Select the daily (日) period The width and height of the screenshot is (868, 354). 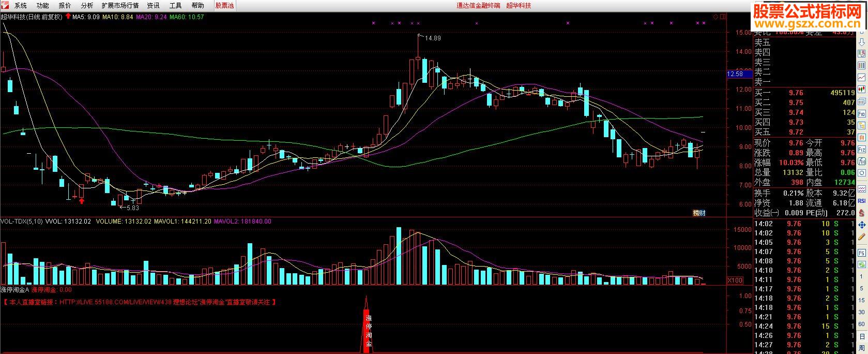click(862, 336)
